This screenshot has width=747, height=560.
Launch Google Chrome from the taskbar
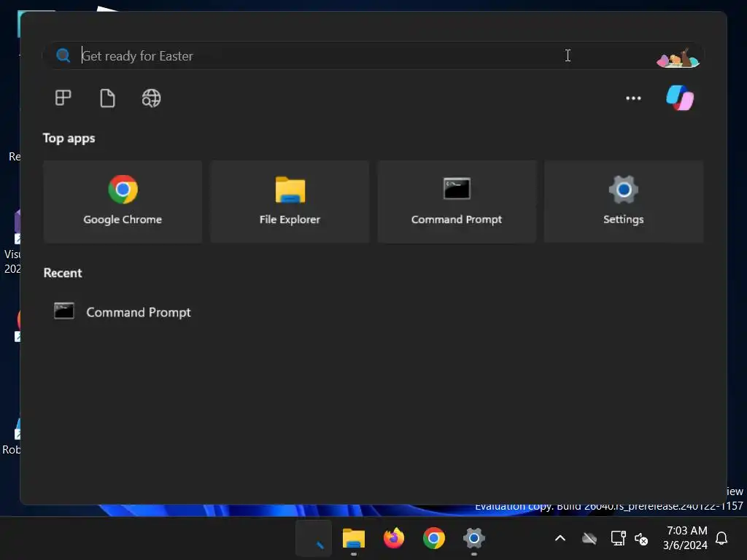pos(433,539)
